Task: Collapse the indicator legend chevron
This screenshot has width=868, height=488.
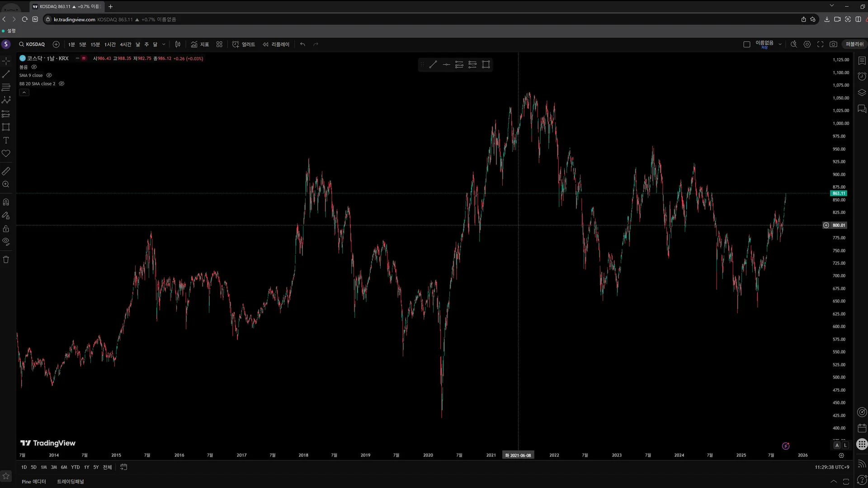Action: (24, 92)
